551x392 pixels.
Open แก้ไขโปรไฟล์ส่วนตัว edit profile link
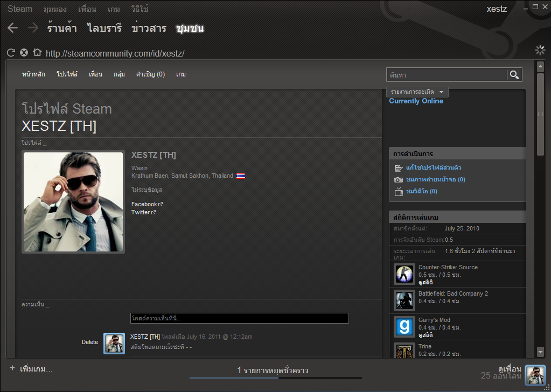(x=434, y=167)
